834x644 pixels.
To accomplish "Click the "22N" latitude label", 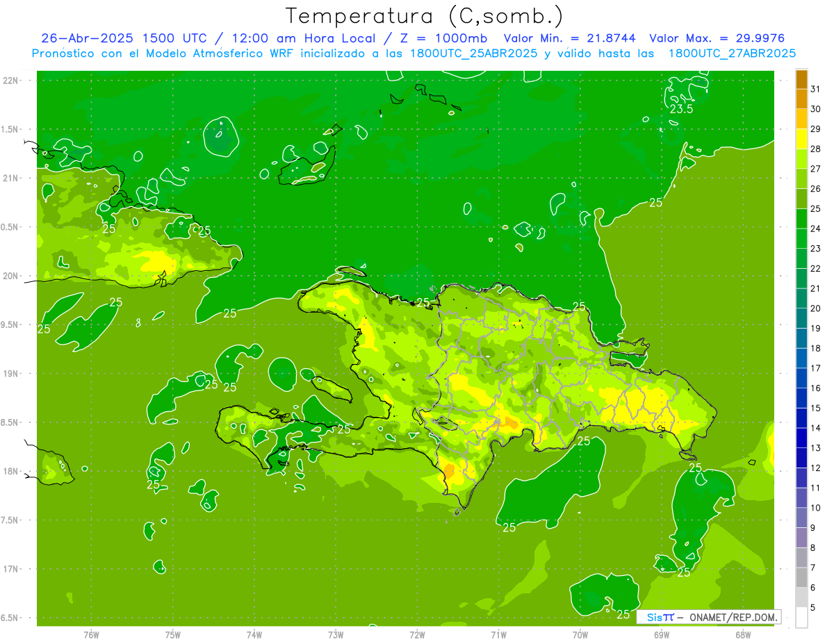I will (x=10, y=80).
